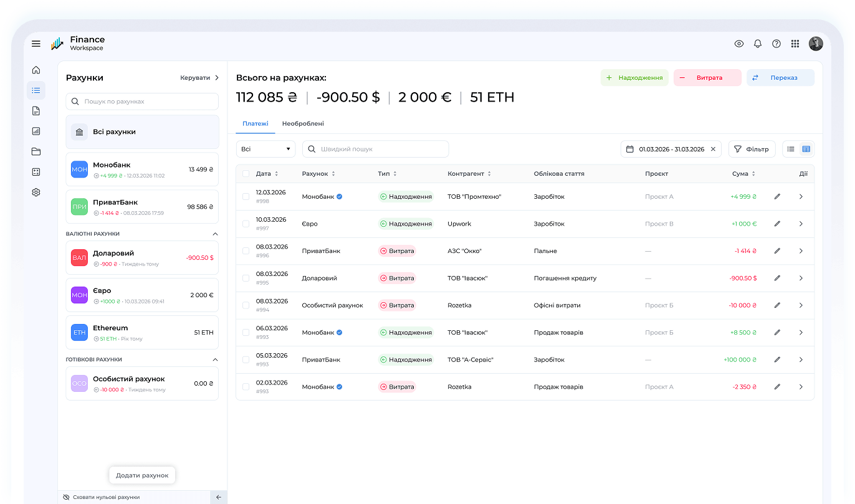This screenshot has height=504, width=855.
Task: Select the Платежі tab
Action: coord(256,124)
